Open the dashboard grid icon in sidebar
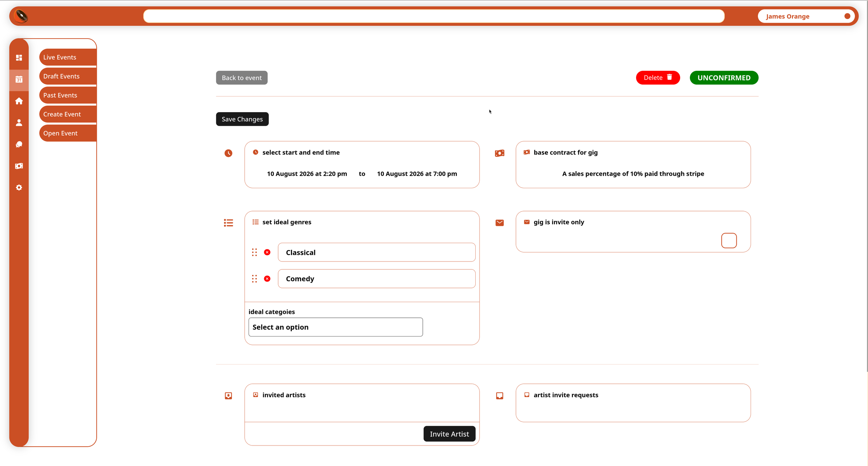The width and height of the screenshot is (868, 466). pos(19,58)
